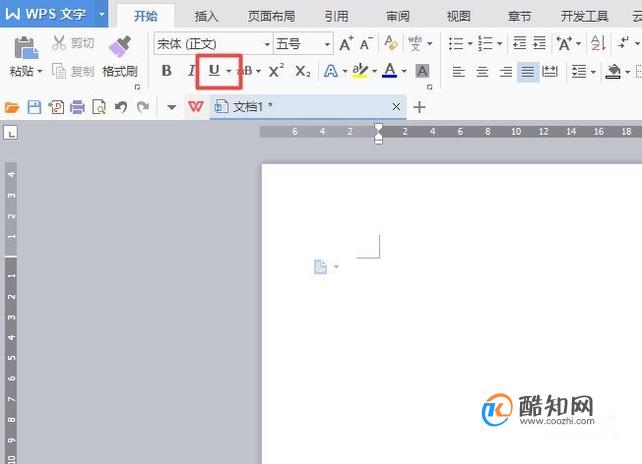Close the 文档1 document tab
642x464 pixels.
click(x=396, y=107)
